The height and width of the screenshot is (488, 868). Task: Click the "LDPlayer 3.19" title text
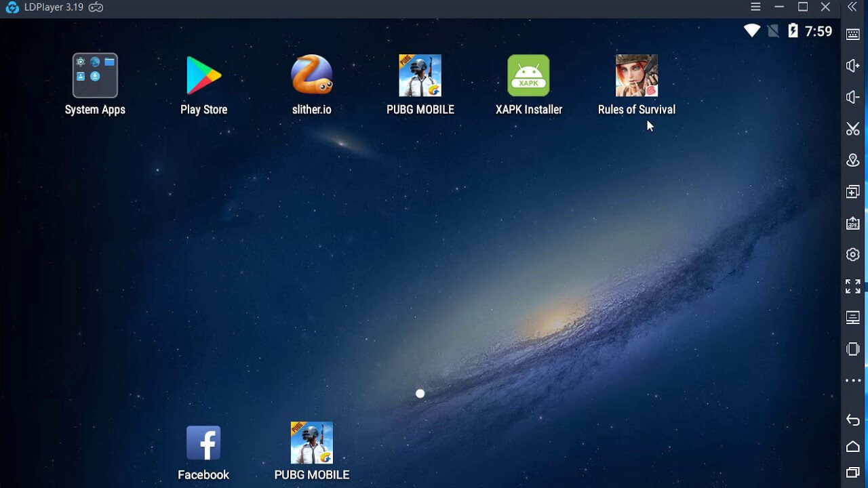54,7
